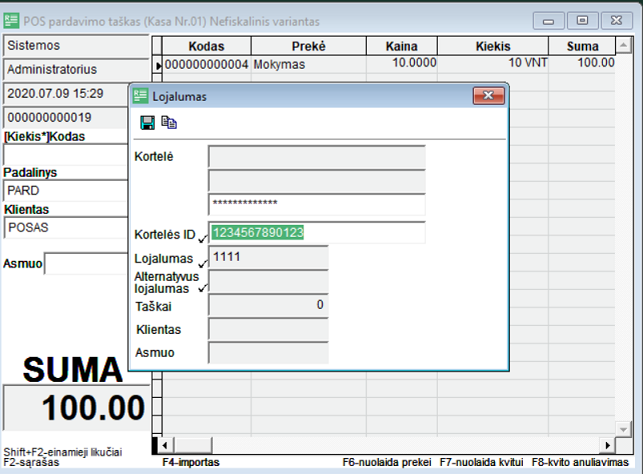Image resolution: width=643 pixels, height=474 pixels.
Task: Click the receipt number 000000000019 field
Action: (66, 118)
